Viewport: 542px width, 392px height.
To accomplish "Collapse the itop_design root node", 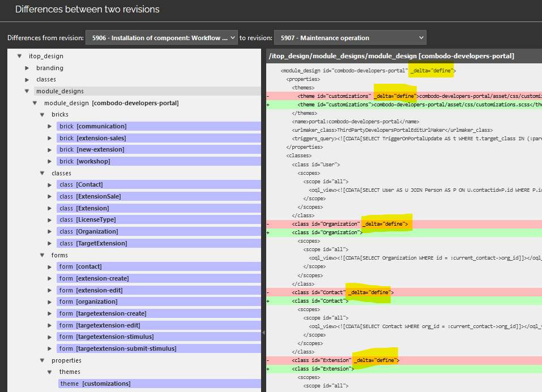I will coord(19,56).
